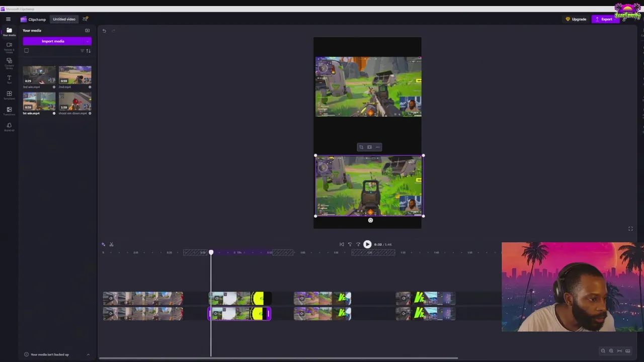Skip forward five seconds

[x=358, y=244]
